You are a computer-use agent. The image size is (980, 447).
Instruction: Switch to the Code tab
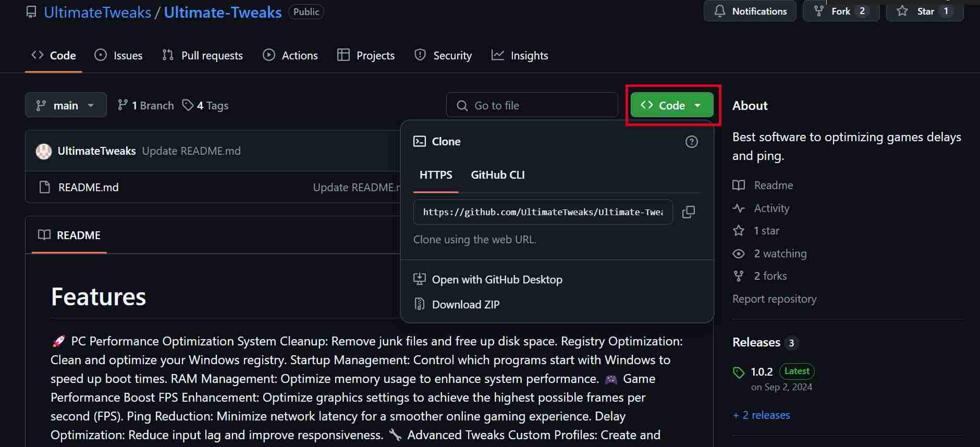(54, 55)
